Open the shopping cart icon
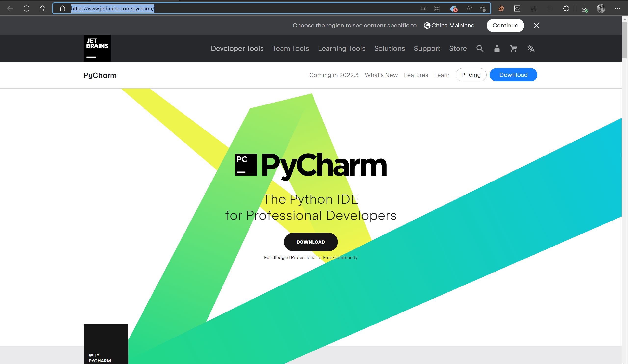628x364 pixels. point(513,48)
